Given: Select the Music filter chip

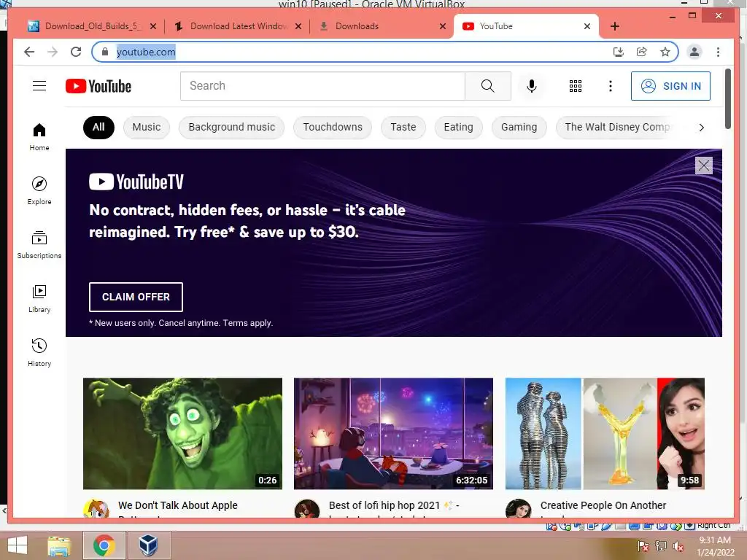Looking at the screenshot, I should [x=146, y=127].
